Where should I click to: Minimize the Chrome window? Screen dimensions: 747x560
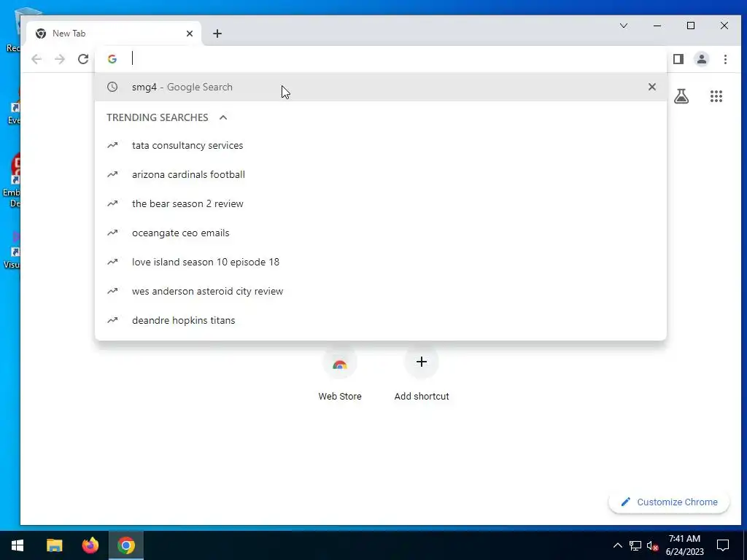coord(657,26)
